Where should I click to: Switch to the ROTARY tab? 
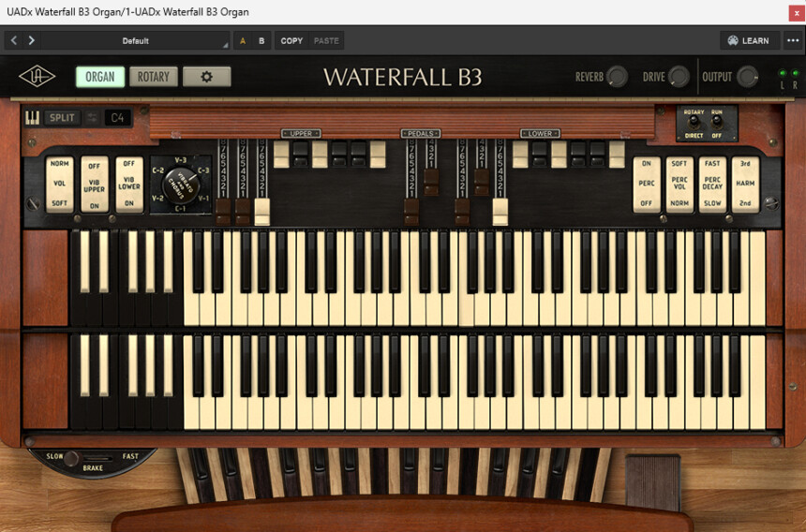[x=153, y=77]
